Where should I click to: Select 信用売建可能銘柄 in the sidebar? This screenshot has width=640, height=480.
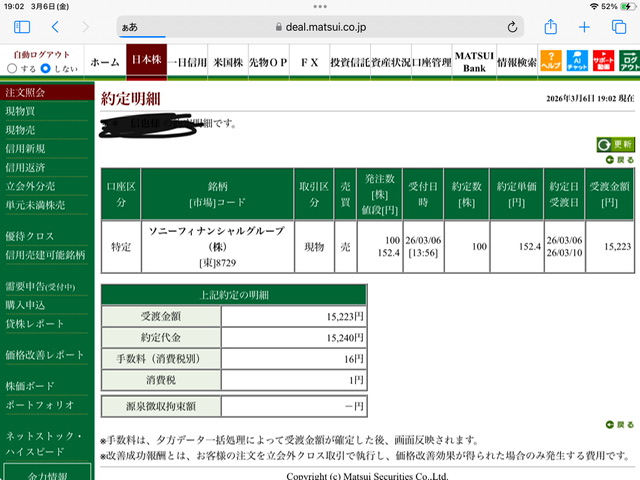coord(45,255)
